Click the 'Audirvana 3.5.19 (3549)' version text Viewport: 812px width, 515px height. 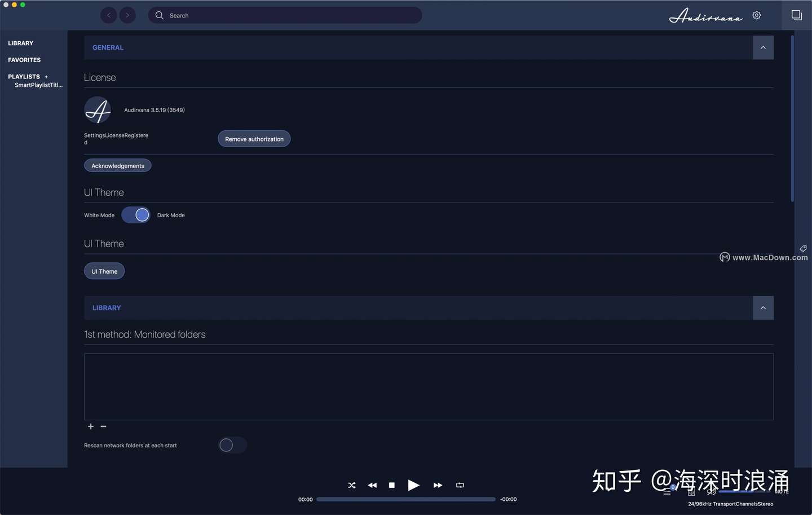pos(155,110)
